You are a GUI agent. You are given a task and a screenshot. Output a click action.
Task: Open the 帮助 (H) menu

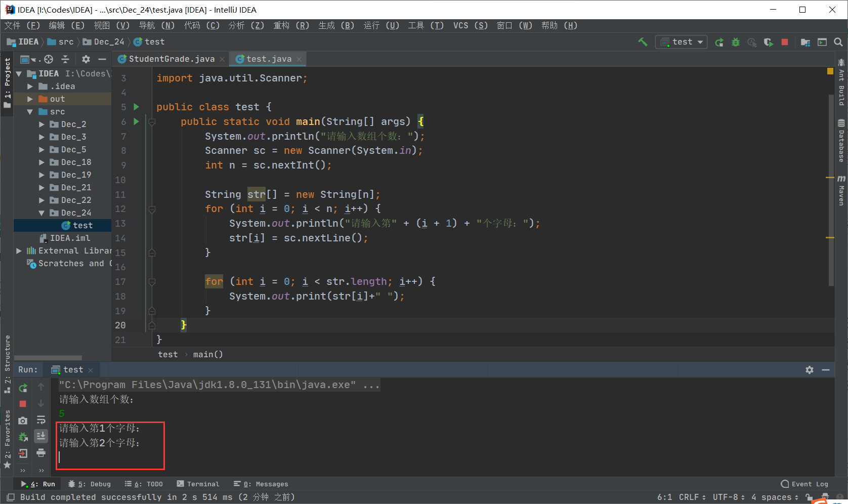pyautogui.click(x=559, y=26)
